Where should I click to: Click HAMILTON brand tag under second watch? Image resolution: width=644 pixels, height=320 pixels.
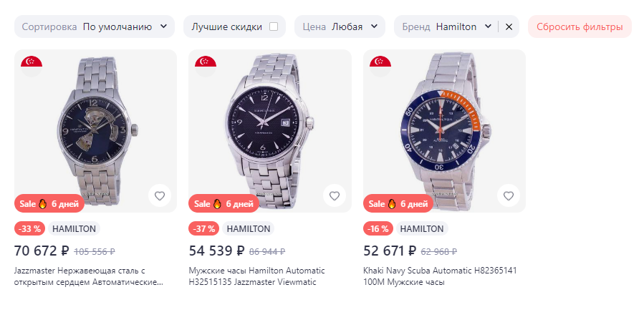248,229
